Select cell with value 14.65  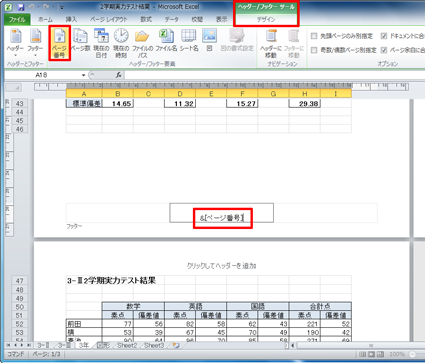point(118,103)
